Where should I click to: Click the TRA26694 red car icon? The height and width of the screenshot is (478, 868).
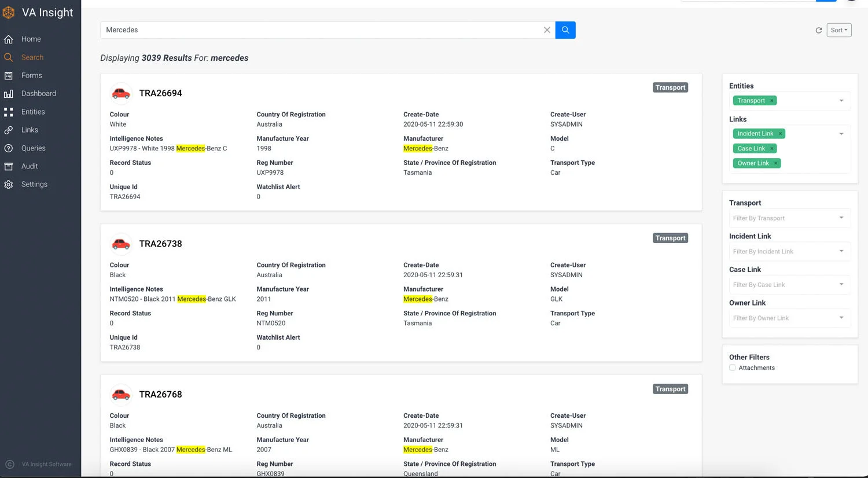pyautogui.click(x=121, y=93)
